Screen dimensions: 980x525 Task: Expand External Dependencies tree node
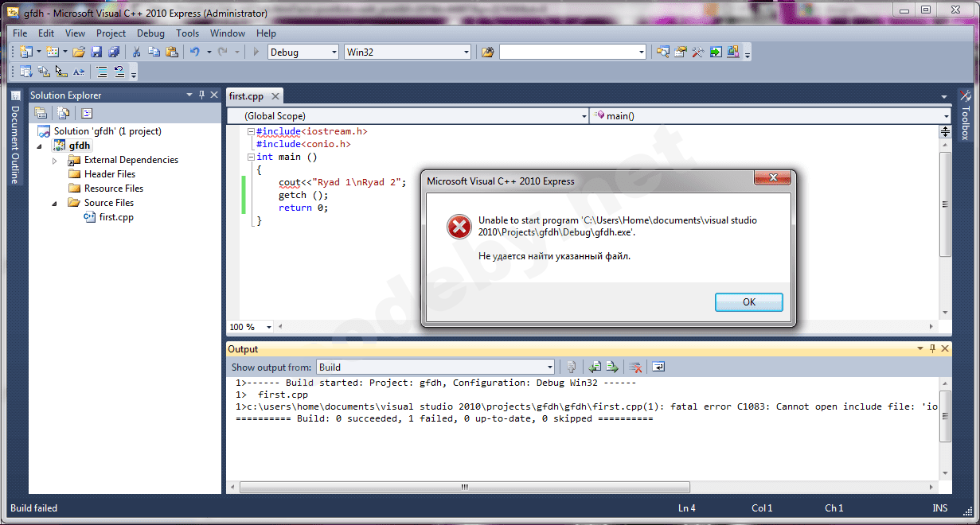pyautogui.click(x=55, y=160)
